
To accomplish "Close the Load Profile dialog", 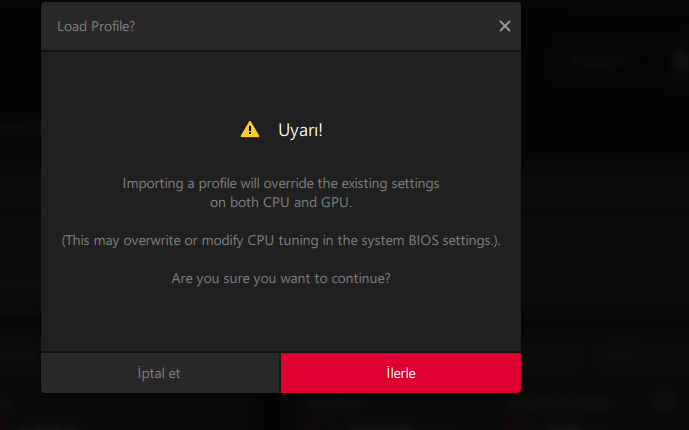I will pyautogui.click(x=505, y=26).
